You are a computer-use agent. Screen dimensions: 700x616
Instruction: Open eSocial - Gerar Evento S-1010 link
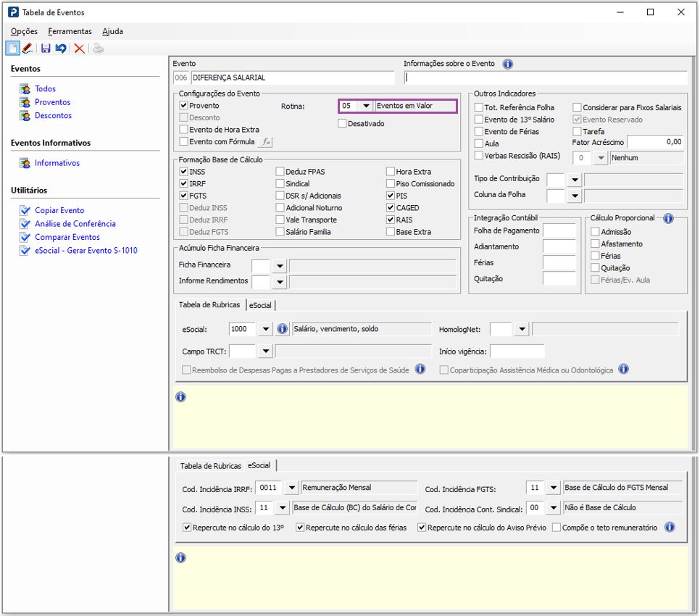tap(86, 251)
